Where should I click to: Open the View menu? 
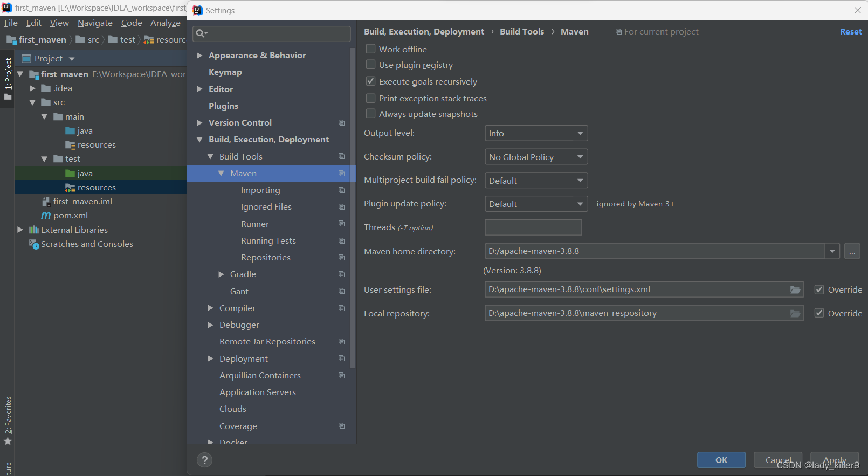(x=59, y=23)
